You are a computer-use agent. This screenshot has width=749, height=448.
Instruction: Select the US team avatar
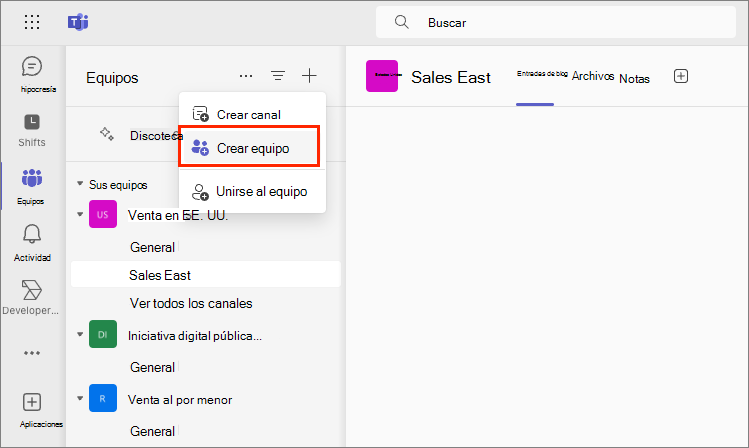103,214
